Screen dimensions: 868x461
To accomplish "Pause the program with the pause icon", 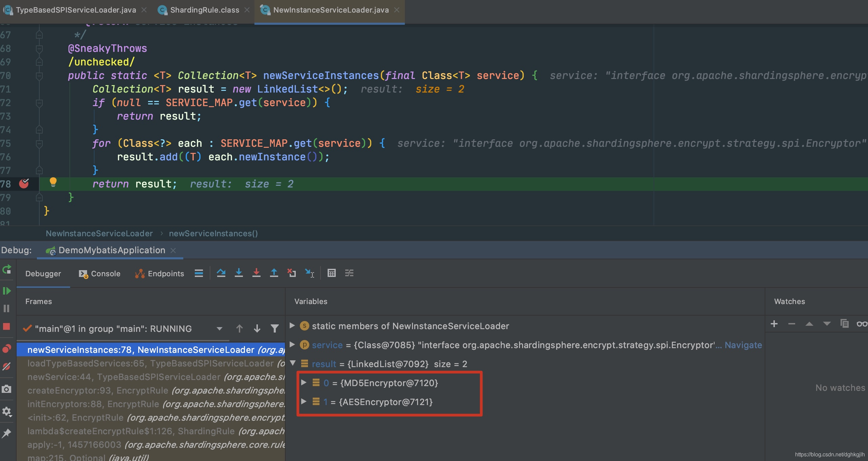I will click(6, 308).
